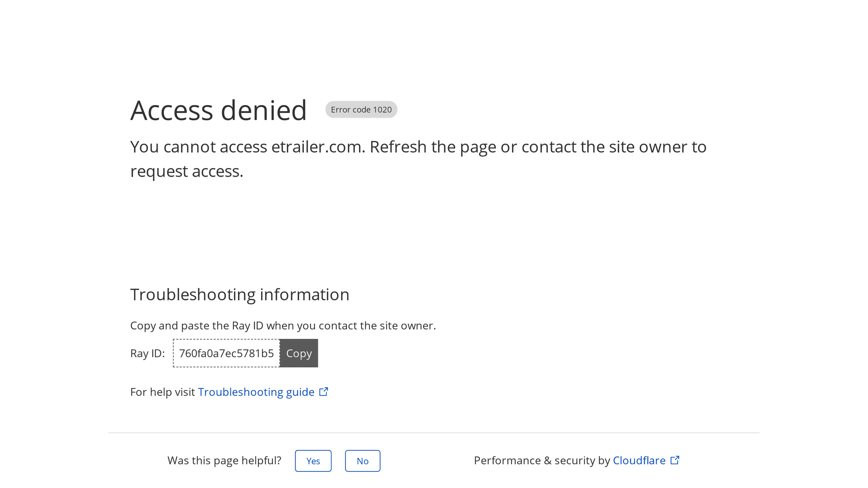Click the "Was this page helpful?" text
This screenshot has height=488, width=868.
tap(224, 460)
